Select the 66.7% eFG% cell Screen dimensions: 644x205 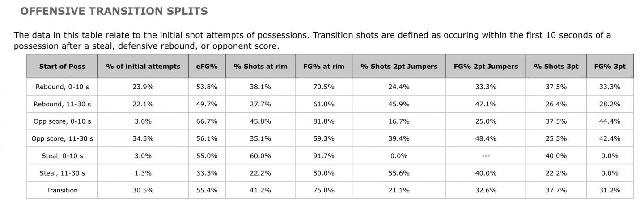tap(207, 121)
